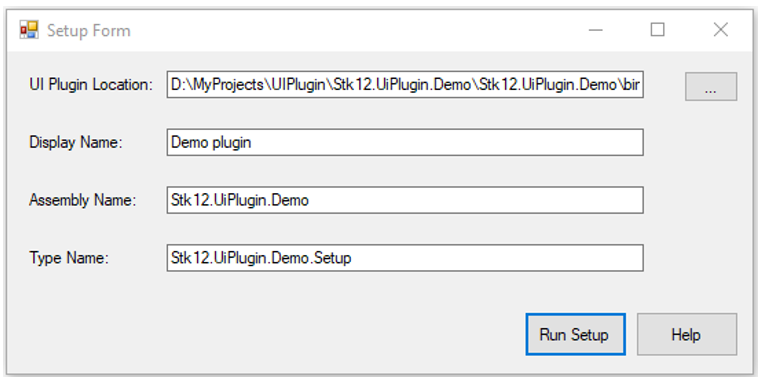
Task: Click the 'Demo plugin' text value
Action: [x=211, y=142]
